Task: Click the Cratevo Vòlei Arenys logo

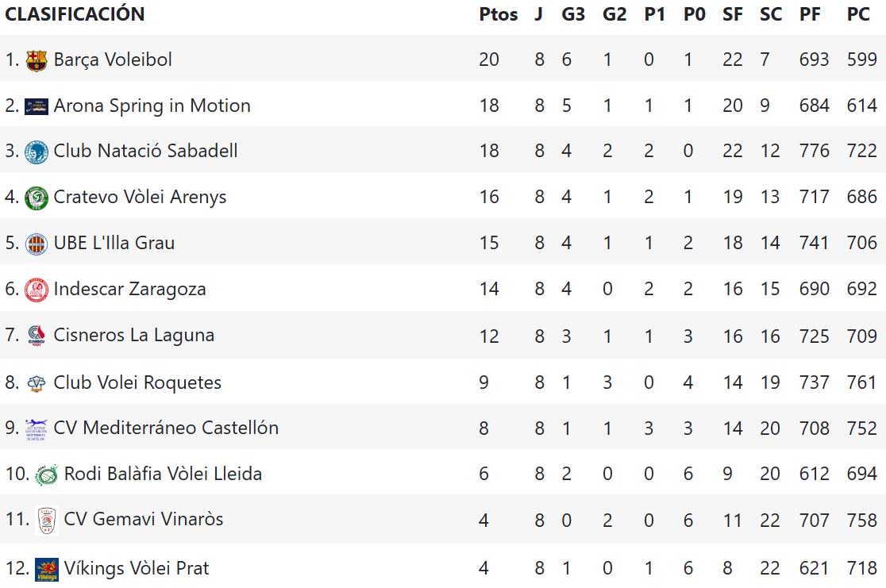Action: tap(37, 198)
